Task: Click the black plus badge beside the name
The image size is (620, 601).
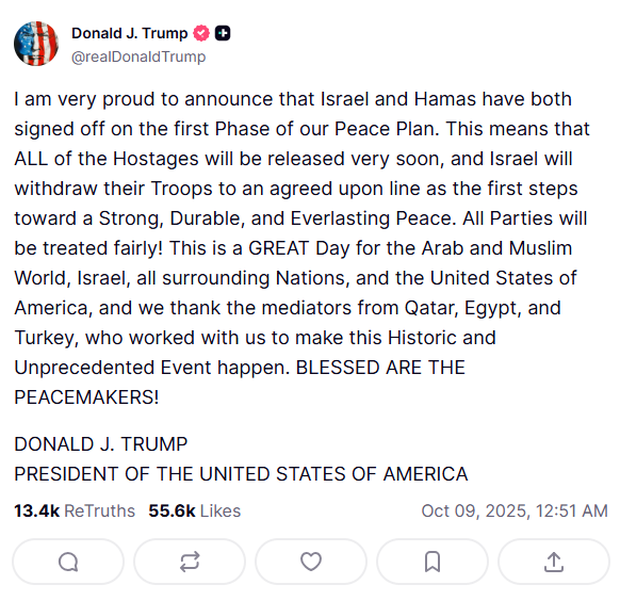Action: (223, 33)
